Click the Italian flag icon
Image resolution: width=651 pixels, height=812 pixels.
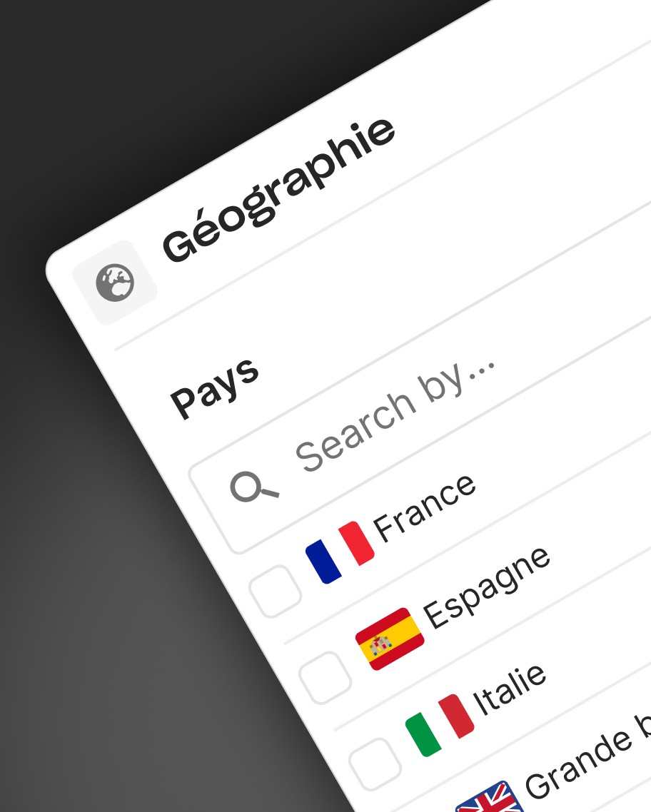point(440,725)
